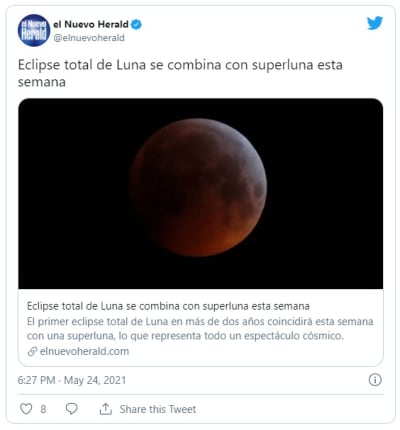Viewport: 400px width, 430px height.
Task: Reply using the speech bubble icon
Action: pos(71,409)
